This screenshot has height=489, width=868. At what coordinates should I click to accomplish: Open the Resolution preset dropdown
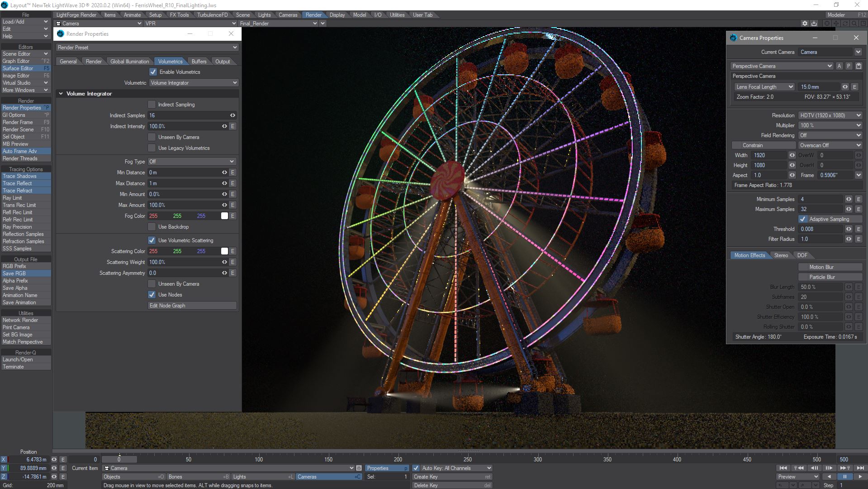tap(830, 115)
